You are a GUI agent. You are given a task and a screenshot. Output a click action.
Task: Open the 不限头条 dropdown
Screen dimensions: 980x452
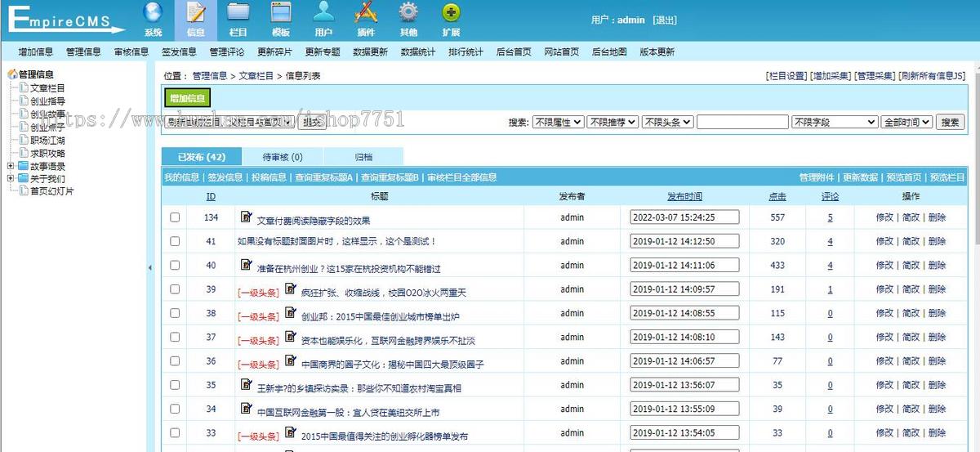tap(667, 122)
